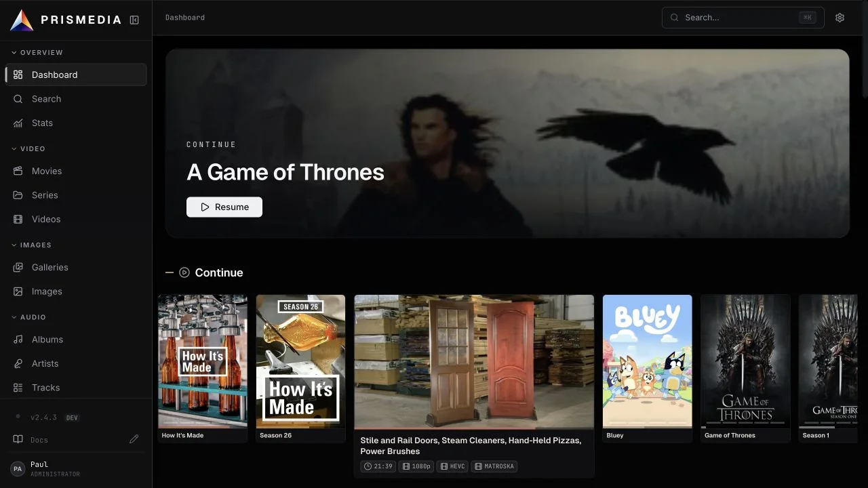Open Stats via its chart icon

click(18, 123)
